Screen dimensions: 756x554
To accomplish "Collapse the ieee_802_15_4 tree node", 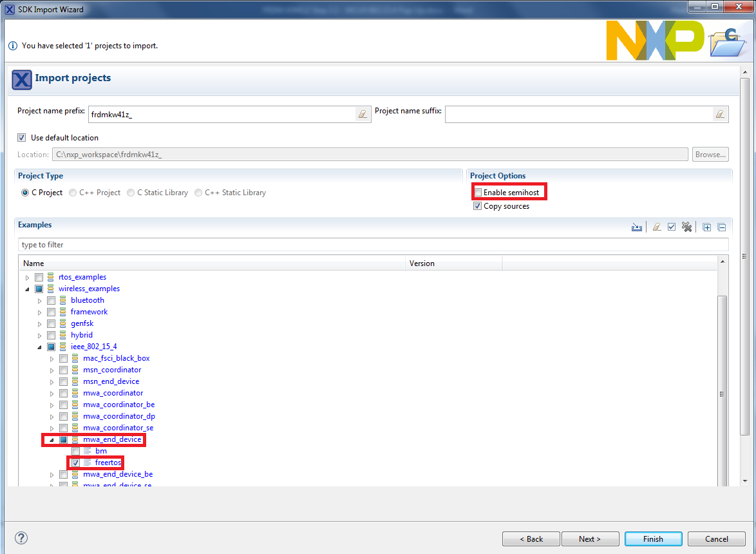I will point(40,347).
